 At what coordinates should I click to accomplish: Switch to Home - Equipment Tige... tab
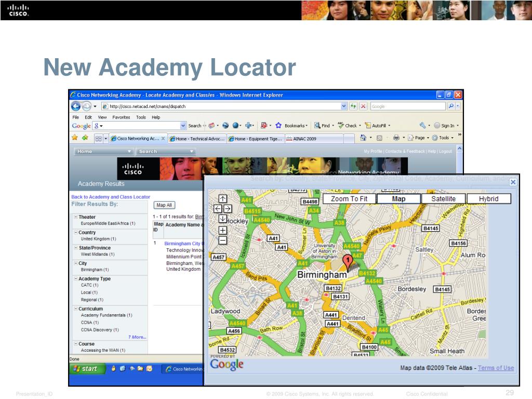[x=256, y=139]
